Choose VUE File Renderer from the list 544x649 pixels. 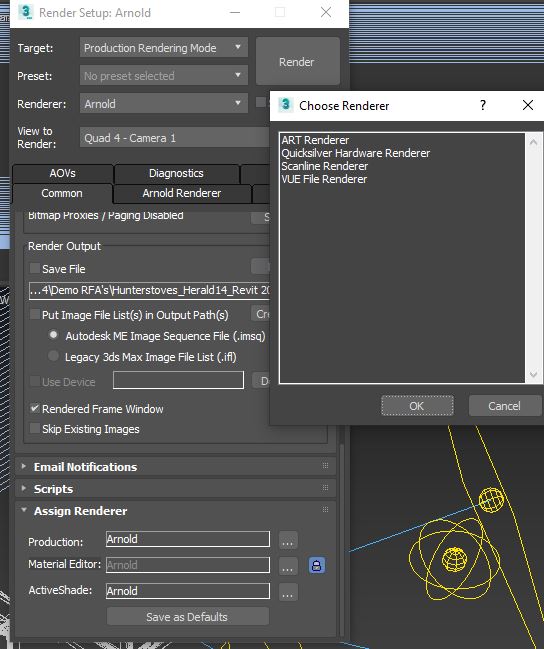(x=324, y=179)
